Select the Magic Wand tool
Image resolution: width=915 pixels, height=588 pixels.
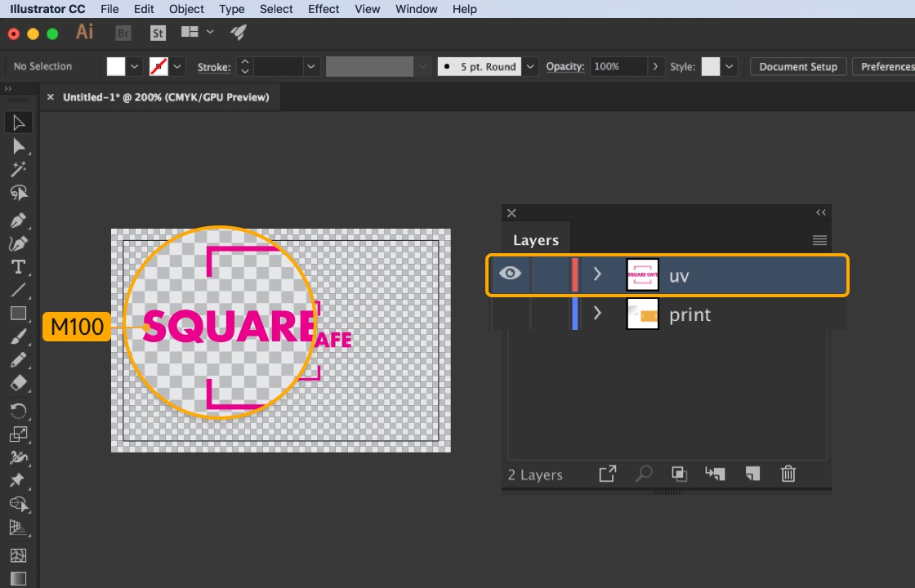18,169
